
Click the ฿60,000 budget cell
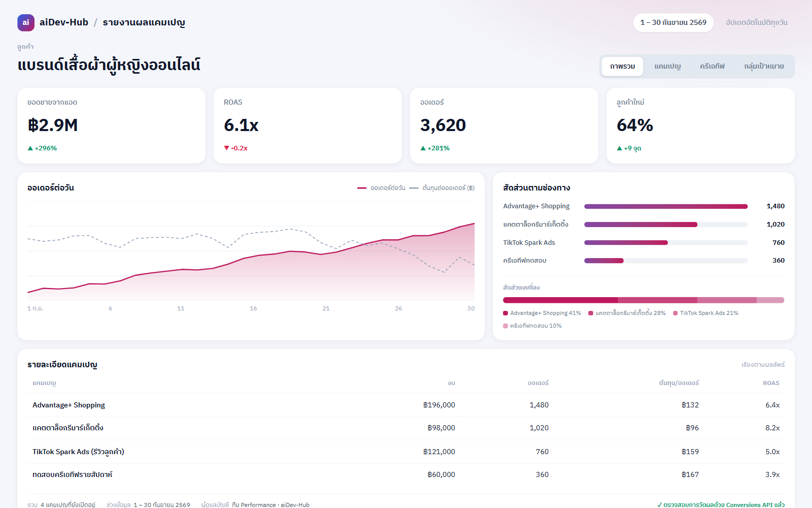441,475
